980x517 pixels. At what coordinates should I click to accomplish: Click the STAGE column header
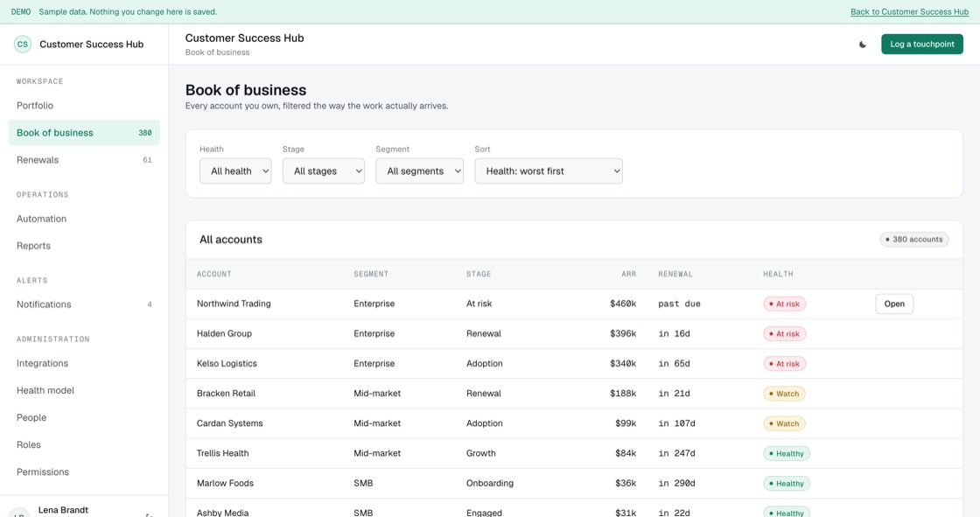coord(478,275)
